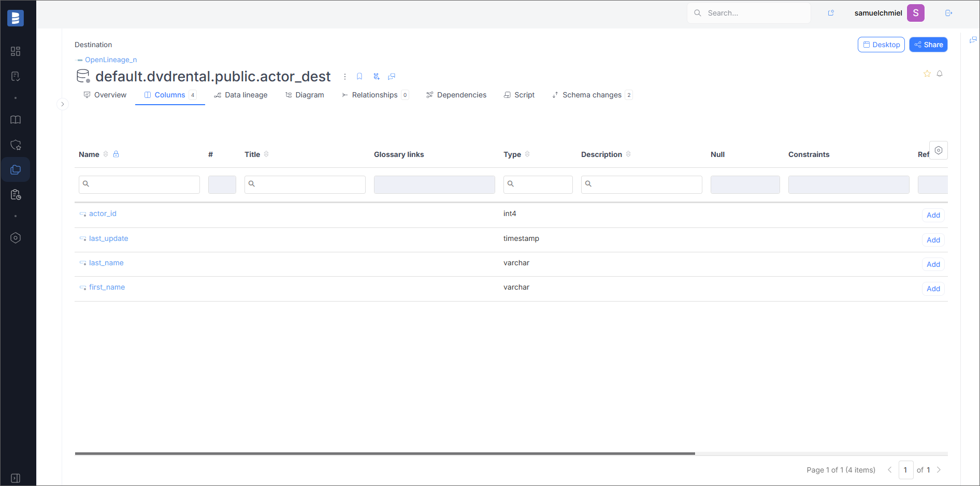Image resolution: width=980 pixels, height=486 pixels.
Task: Open the dashboard grid icon in sidebar
Action: point(16,51)
